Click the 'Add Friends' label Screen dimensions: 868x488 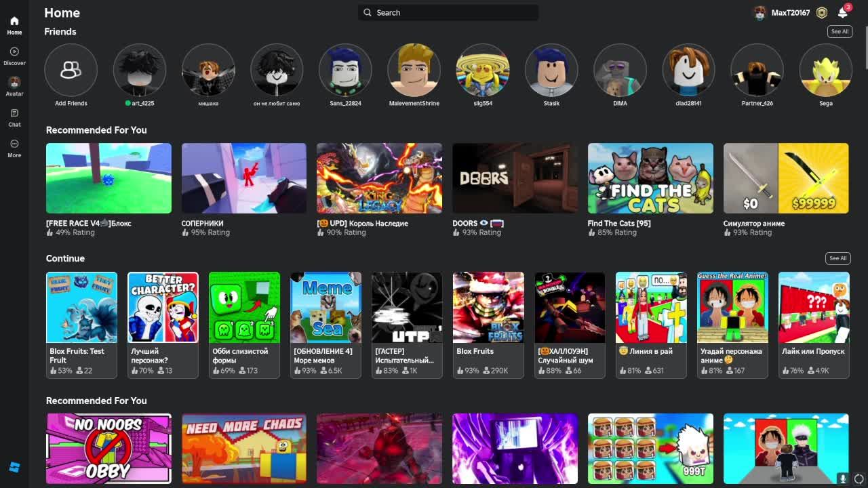click(x=71, y=104)
